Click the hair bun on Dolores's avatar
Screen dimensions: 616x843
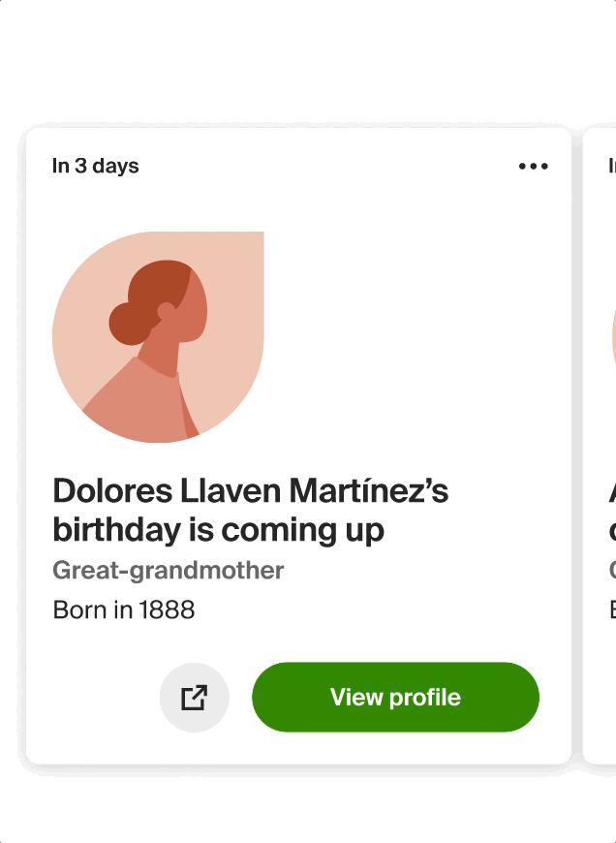click(128, 323)
